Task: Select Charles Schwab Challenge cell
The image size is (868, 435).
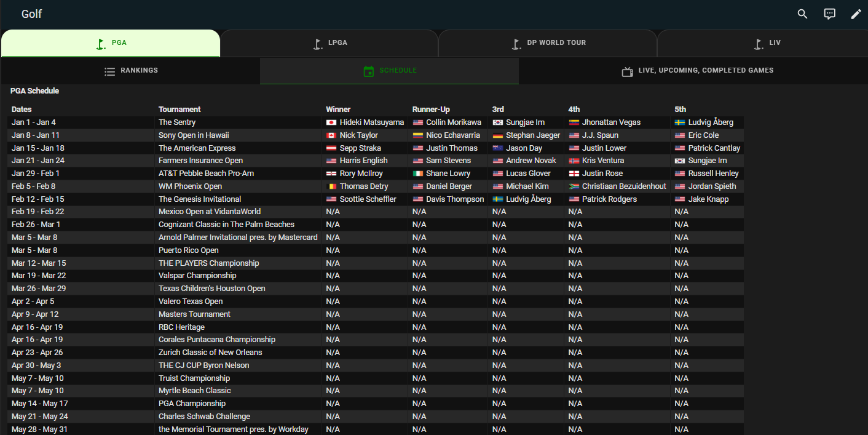Action: pos(238,417)
